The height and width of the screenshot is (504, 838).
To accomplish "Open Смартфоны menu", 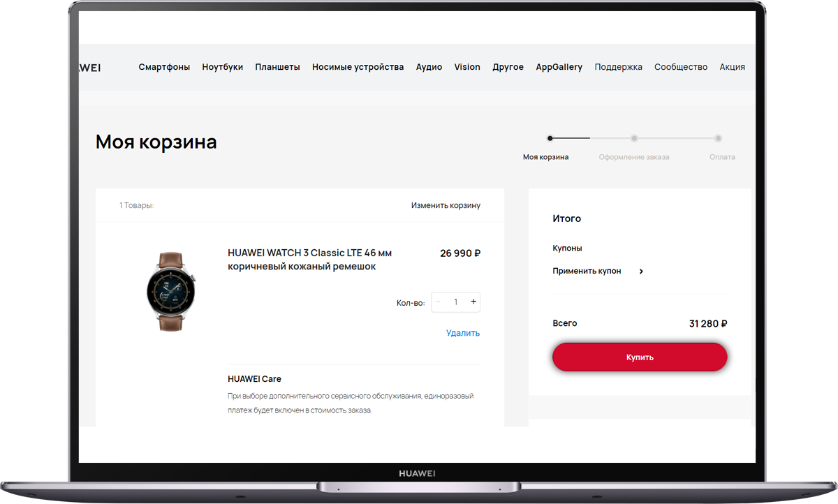I will (x=164, y=67).
